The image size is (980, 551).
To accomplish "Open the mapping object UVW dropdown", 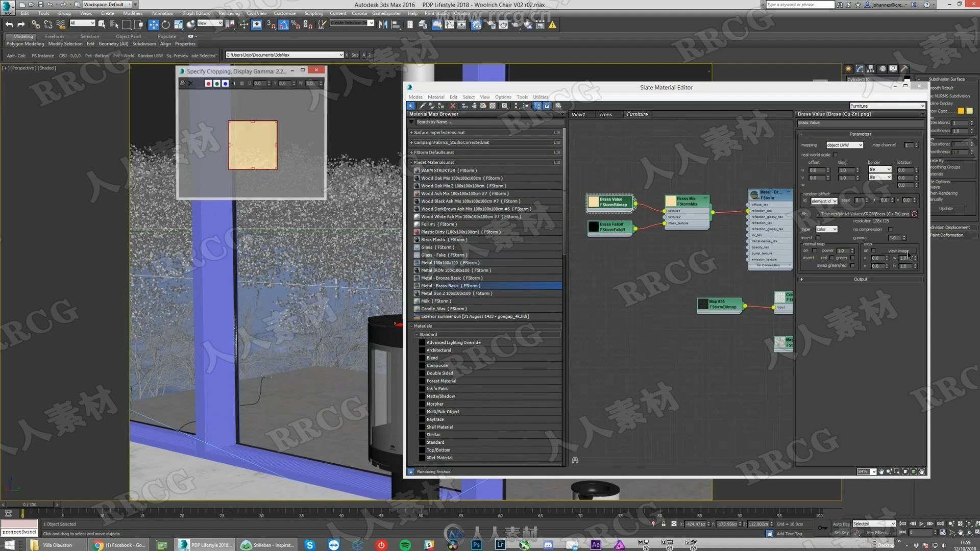I will click(844, 145).
